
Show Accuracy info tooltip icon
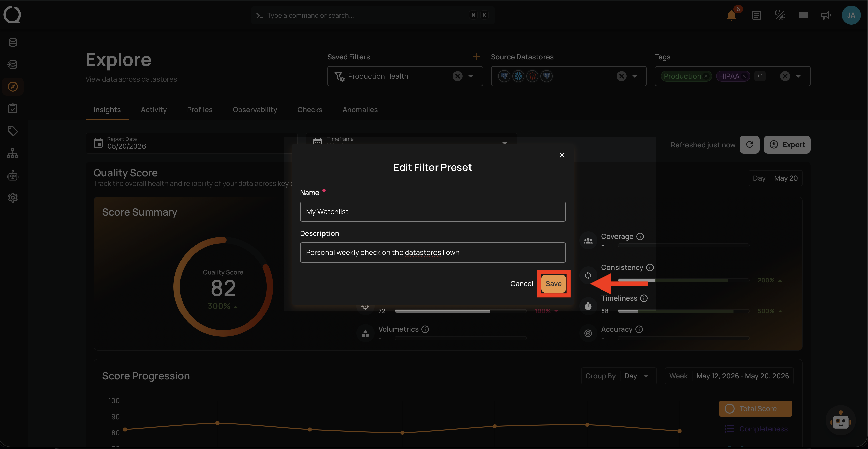click(639, 329)
